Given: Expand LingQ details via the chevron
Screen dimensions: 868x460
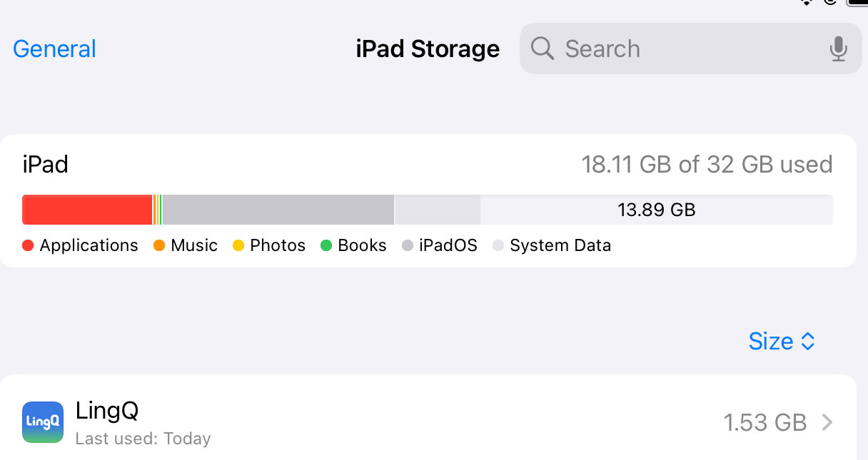Looking at the screenshot, I should pyautogui.click(x=827, y=422).
